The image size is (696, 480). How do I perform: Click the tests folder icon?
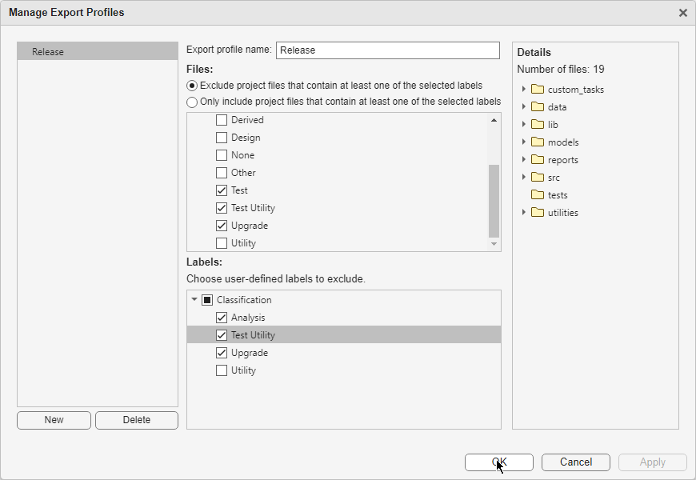coord(537,195)
